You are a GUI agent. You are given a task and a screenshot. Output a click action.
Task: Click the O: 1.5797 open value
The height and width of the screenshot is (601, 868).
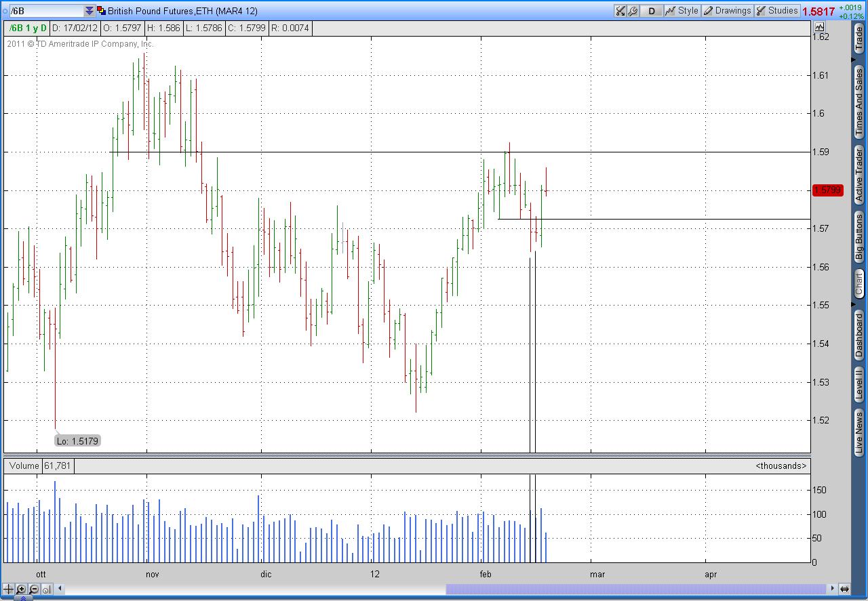click(x=123, y=28)
